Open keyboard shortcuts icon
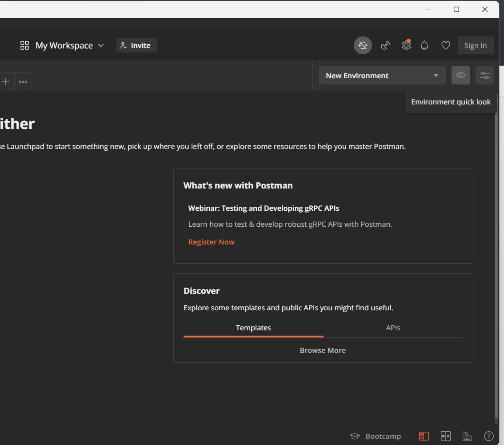Image resolution: width=504 pixels, height=445 pixels. pos(467,436)
